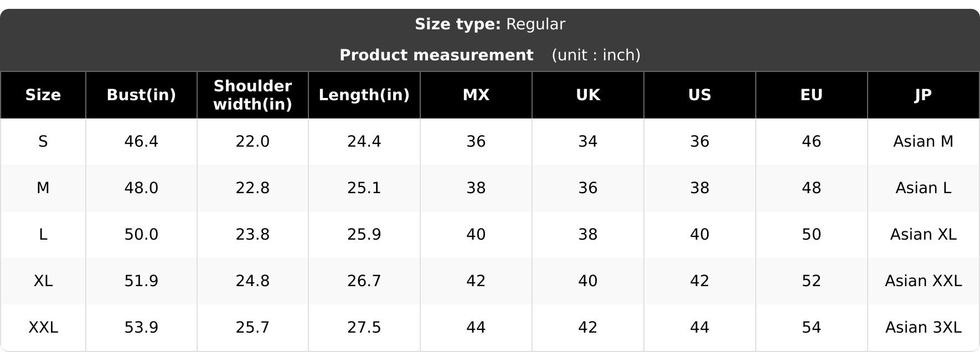Click the Asian XXL cell
This screenshot has height=352, width=980.
tap(924, 281)
